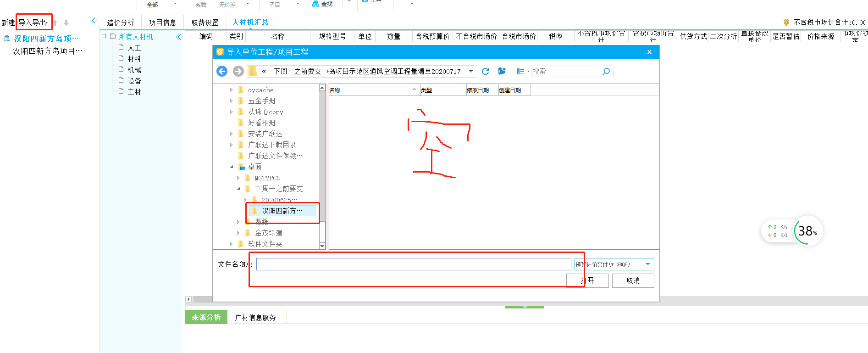This screenshot has height=353, width=868.
Task: Switch to the 取费设置 tab
Action: click(x=205, y=22)
